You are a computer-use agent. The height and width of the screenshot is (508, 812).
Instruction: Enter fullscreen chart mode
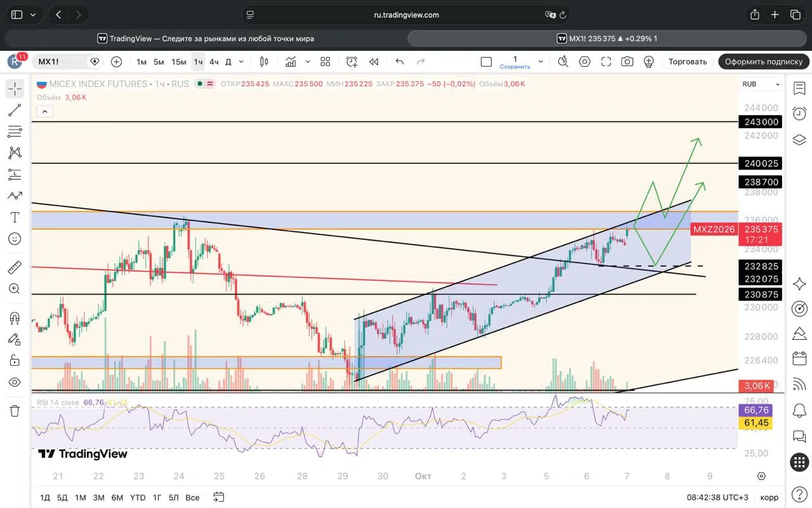coord(606,62)
